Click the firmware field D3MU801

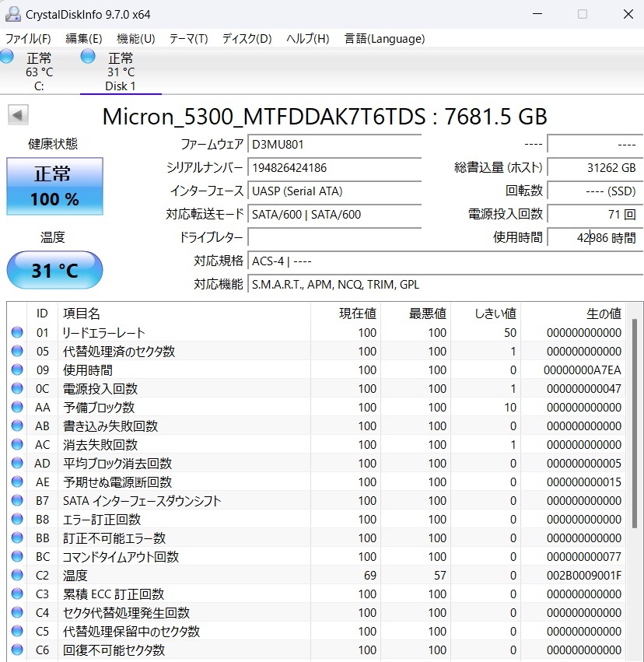pos(334,145)
